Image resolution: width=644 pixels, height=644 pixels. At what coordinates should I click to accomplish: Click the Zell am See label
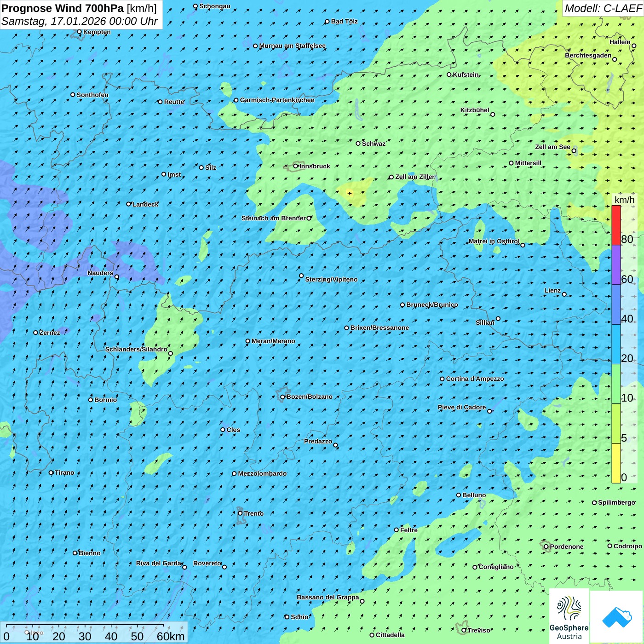pos(552,147)
